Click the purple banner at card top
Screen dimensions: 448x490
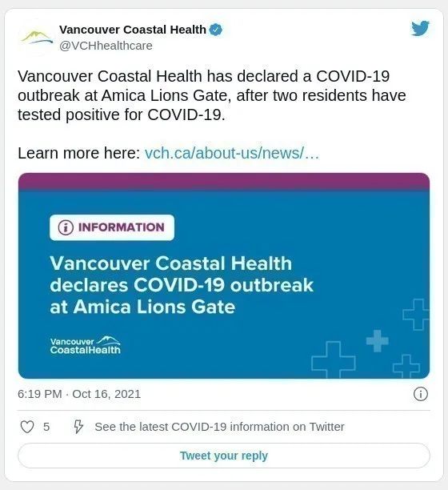click(224, 181)
